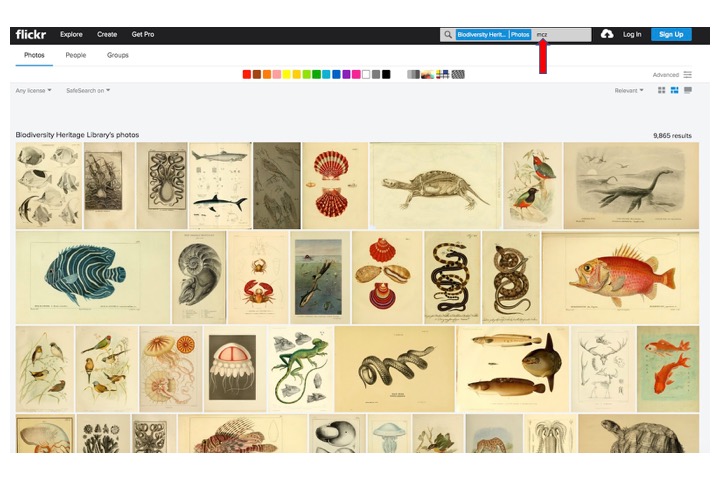Image resolution: width=720 pixels, height=480 pixels.
Task: Open the plesiosaur sea monster illustration
Action: click(631, 186)
